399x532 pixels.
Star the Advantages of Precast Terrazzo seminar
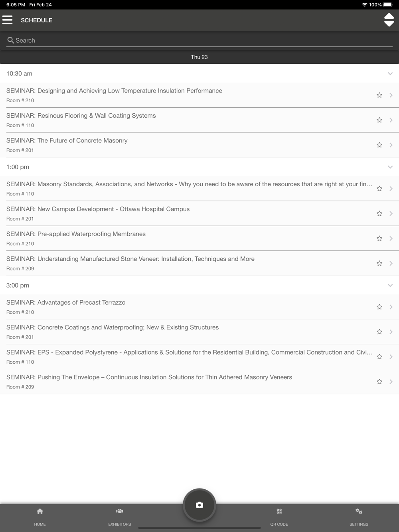point(379,307)
